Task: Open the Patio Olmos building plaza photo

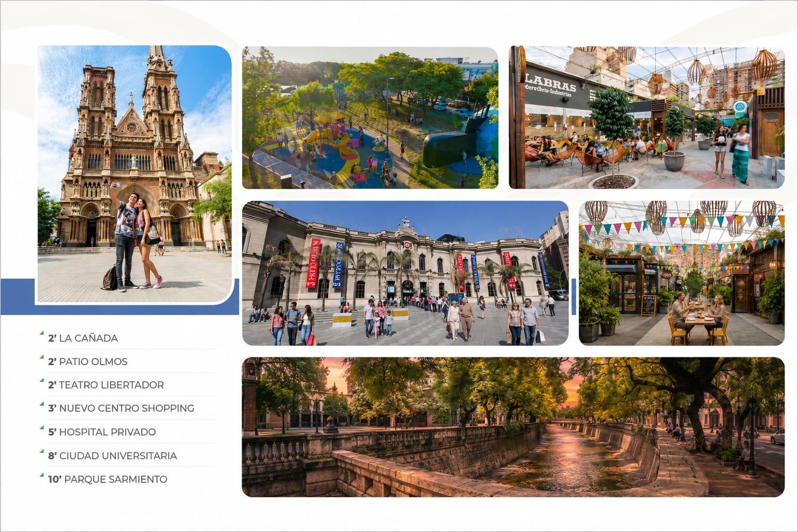Action: click(x=405, y=273)
